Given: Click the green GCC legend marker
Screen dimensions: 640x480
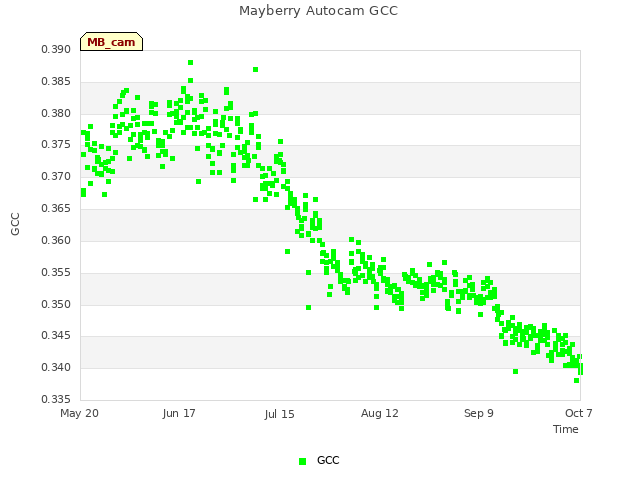Looking at the screenshot, I should click(x=302, y=461).
